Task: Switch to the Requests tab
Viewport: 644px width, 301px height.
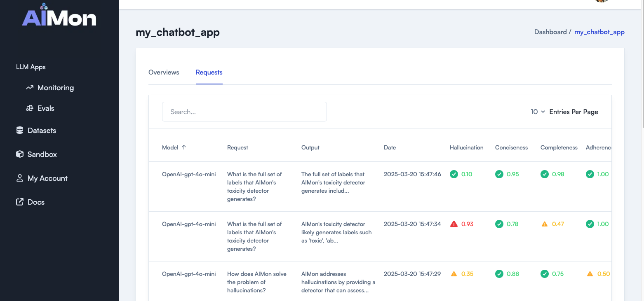Action: tap(209, 72)
